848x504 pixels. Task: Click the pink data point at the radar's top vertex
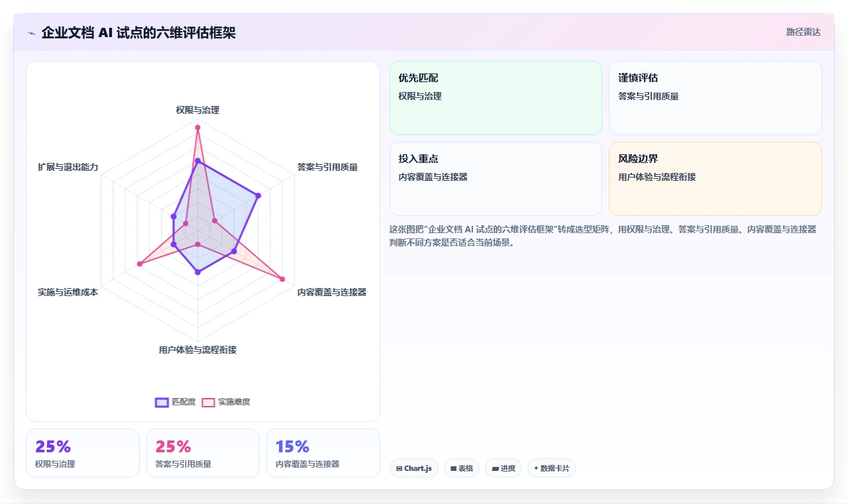coord(197,126)
